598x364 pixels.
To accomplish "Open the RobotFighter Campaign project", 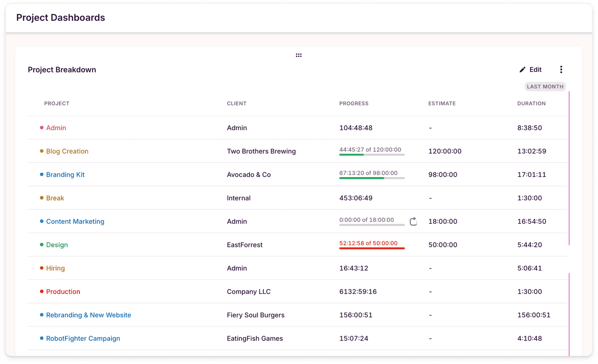I will coord(83,338).
